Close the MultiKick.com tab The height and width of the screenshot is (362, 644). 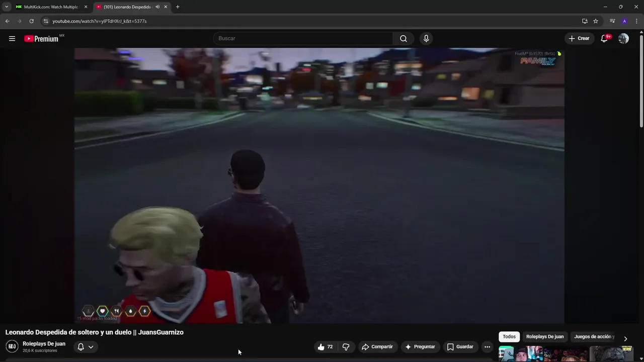(86, 7)
